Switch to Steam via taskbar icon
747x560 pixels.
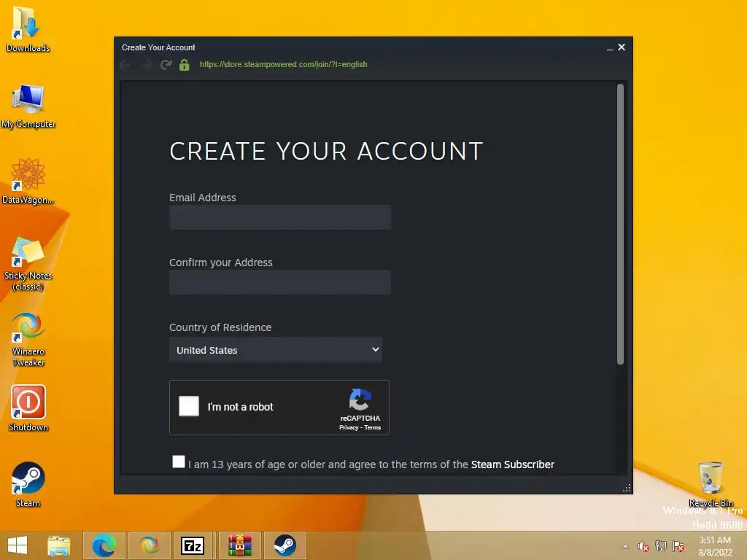(x=285, y=545)
